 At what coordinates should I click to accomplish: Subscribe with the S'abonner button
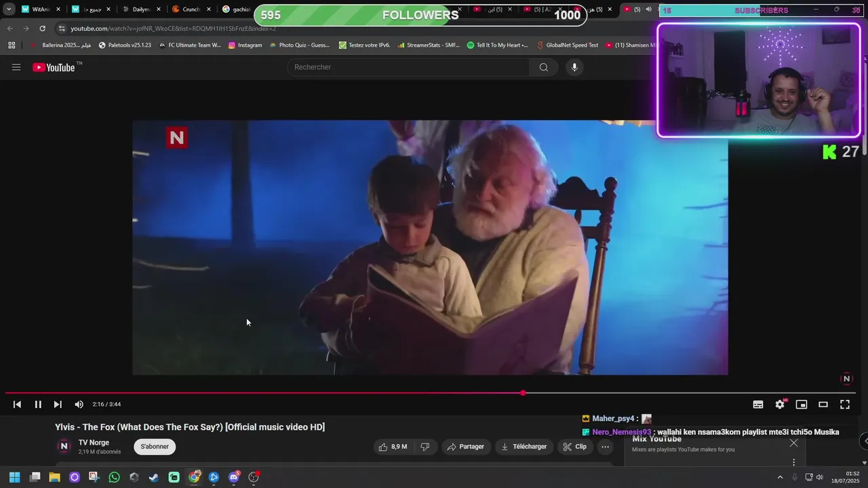click(x=155, y=447)
